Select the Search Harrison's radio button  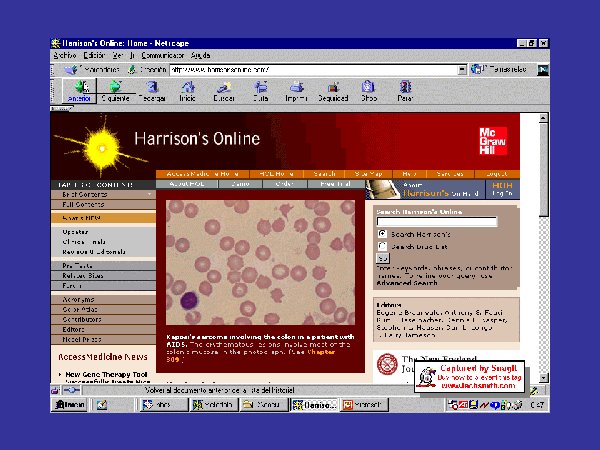(382, 234)
